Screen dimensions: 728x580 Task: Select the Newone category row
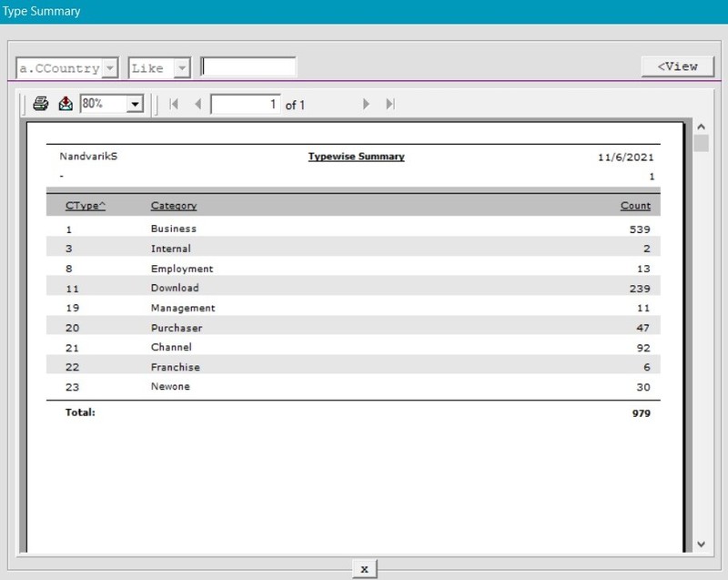click(353, 387)
